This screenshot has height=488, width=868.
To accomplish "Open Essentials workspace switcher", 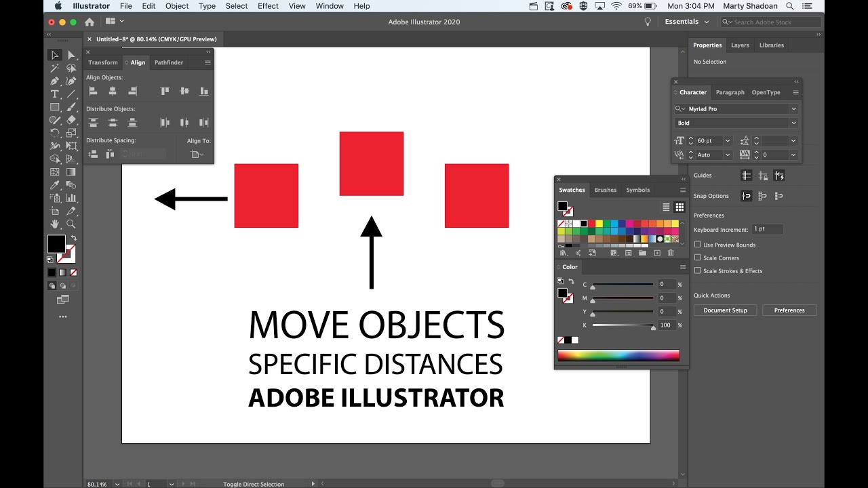I will click(686, 22).
